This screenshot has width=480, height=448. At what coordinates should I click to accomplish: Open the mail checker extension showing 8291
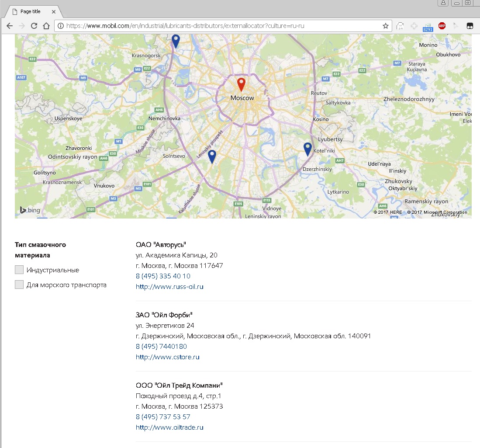[x=428, y=27]
